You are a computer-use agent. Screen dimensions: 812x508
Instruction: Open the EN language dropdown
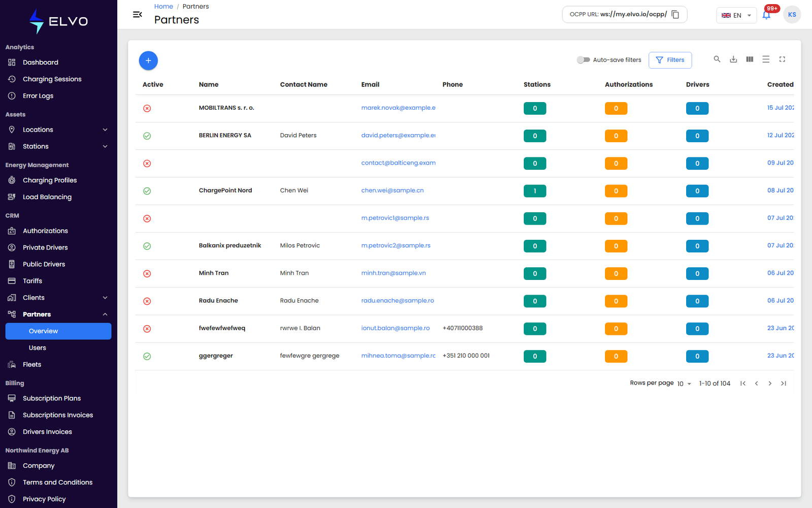[x=736, y=15]
